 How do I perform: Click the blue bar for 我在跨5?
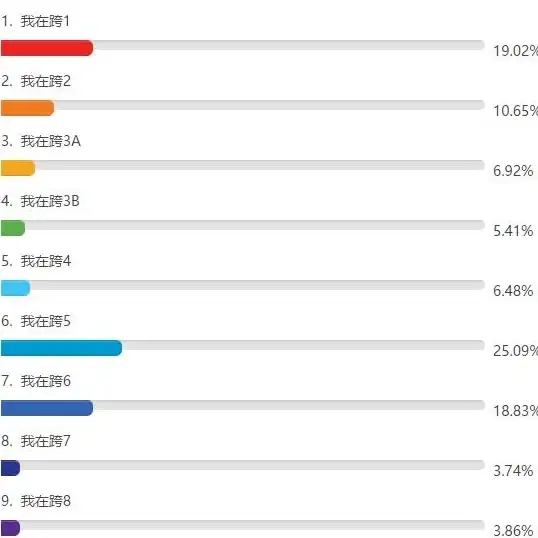tap(61, 348)
